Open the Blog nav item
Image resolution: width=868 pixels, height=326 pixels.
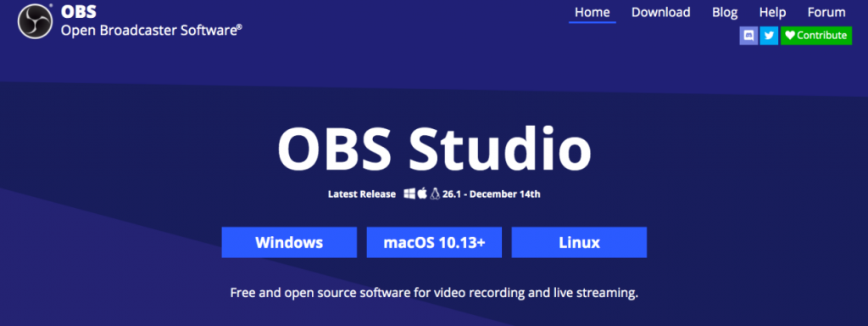(725, 12)
